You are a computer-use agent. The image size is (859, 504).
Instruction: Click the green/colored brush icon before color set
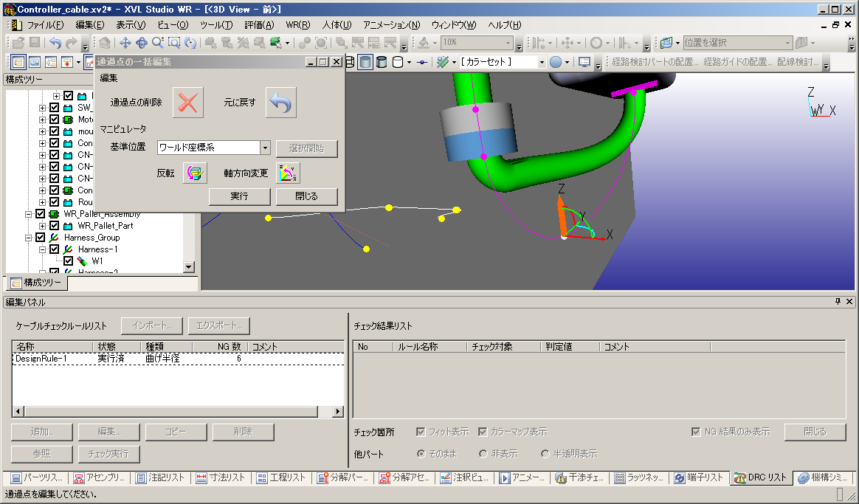(442, 62)
